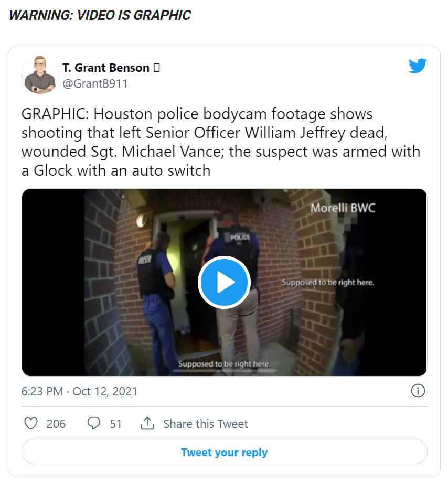Click the Morelli BWC video label
Image resolution: width=448 pixels, height=484 pixels.
click(x=343, y=208)
